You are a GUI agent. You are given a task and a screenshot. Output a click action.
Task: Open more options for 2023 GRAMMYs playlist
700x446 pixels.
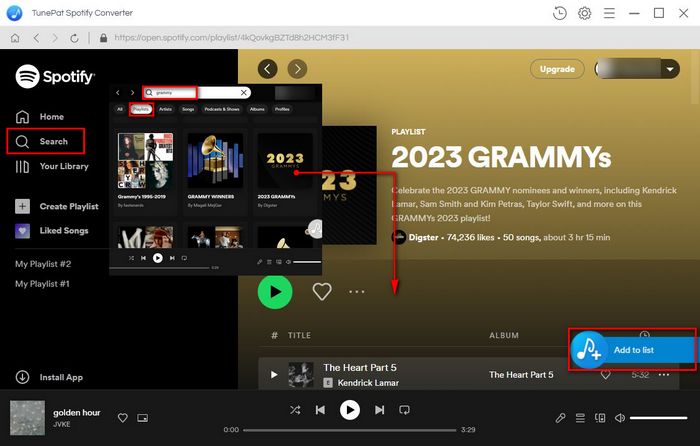[x=357, y=292]
